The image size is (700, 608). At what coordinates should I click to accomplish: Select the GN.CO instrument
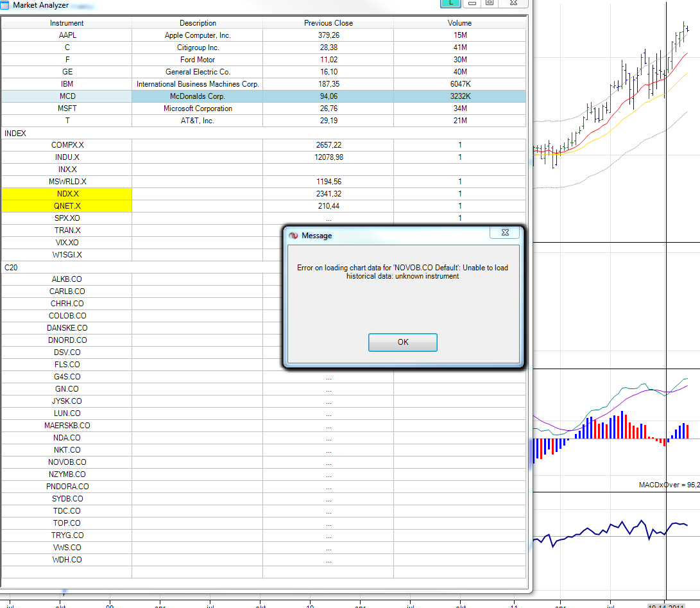67,389
